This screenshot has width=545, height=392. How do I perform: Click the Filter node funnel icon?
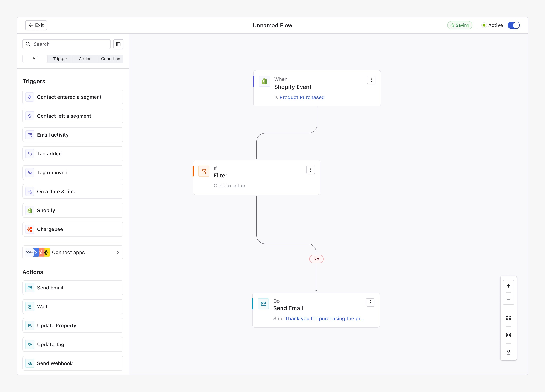pos(204,171)
